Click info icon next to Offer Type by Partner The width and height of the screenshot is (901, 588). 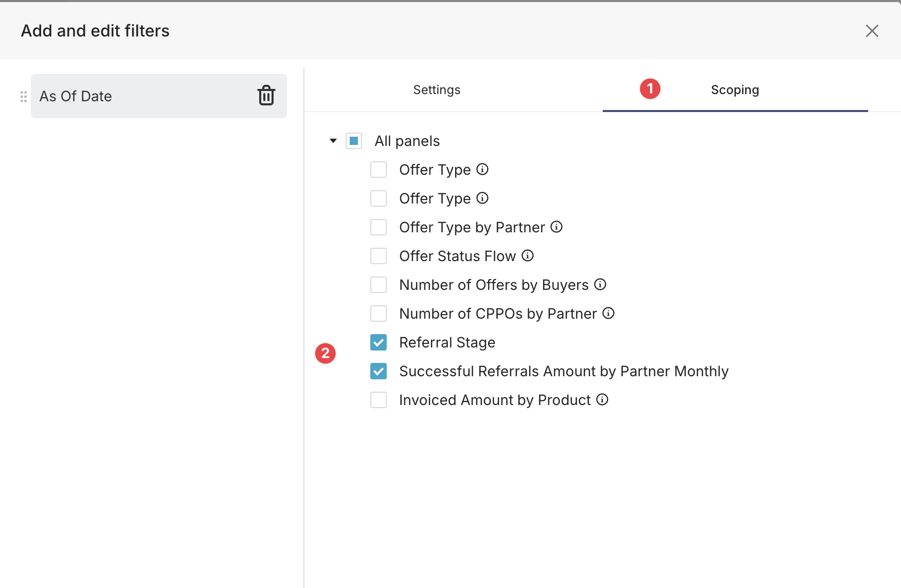coord(556,227)
